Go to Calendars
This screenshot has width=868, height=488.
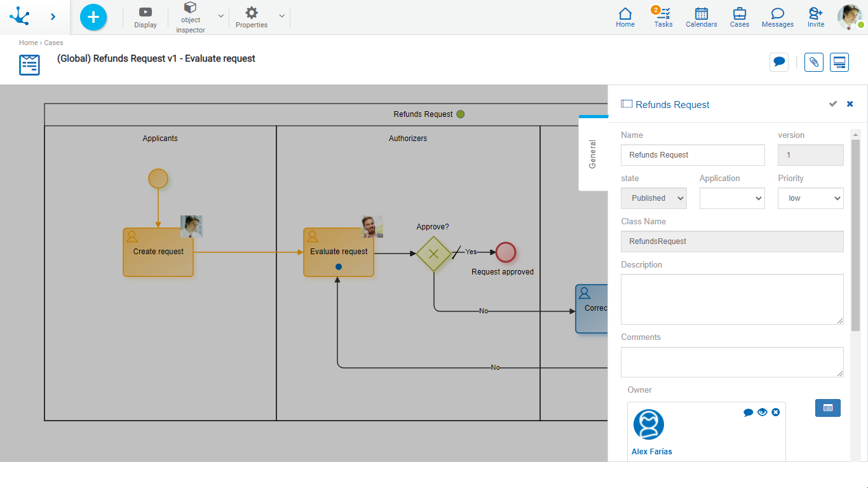click(701, 17)
